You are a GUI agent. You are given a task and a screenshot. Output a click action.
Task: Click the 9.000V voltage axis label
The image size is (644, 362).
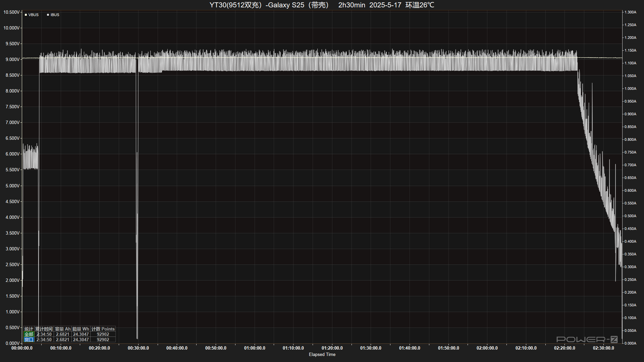pyautogui.click(x=12, y=59)
